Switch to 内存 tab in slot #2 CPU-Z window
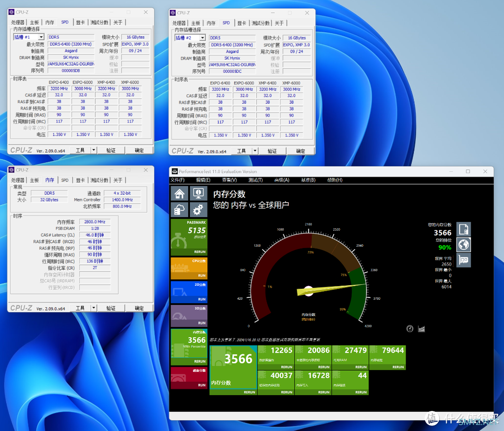 coord(211,23)
